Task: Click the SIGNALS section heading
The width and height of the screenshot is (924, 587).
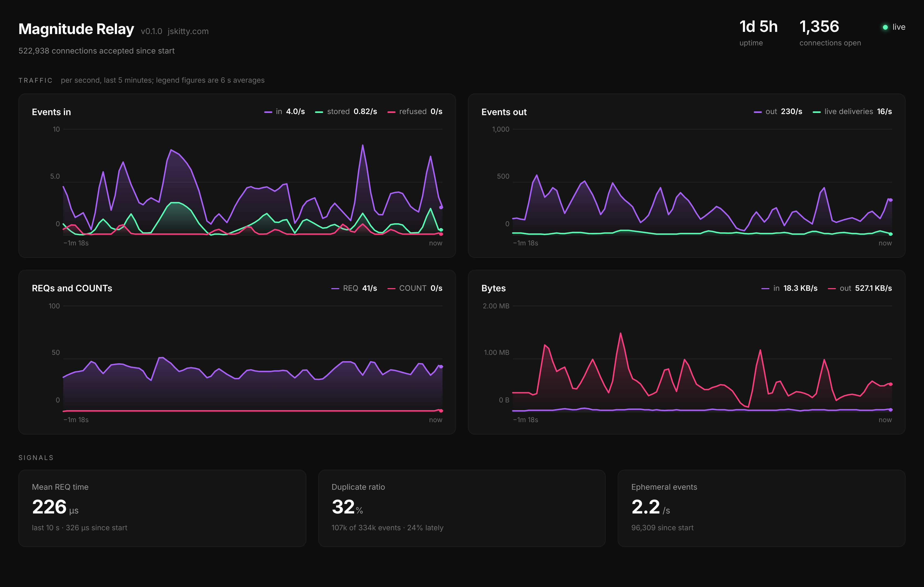Action: tap(36, 458)
